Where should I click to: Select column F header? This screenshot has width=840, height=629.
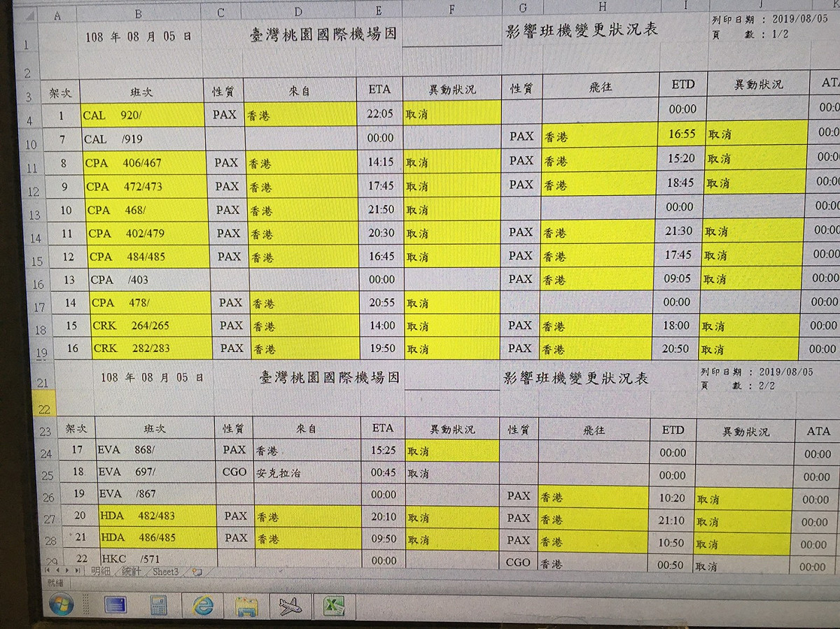pyautogui.click(x=451, y=10)
